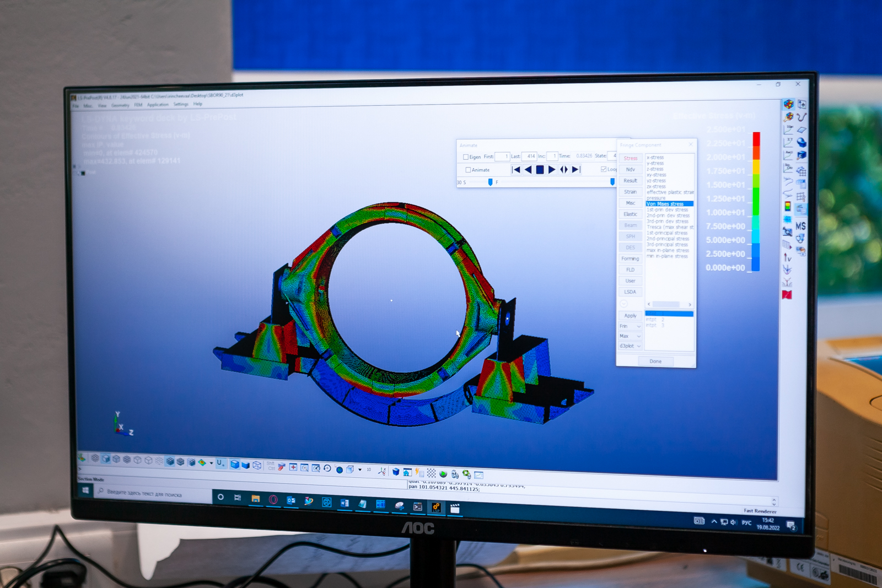
Task: Click the fringe range color bar icon
Action: click(x=788, y=207)
